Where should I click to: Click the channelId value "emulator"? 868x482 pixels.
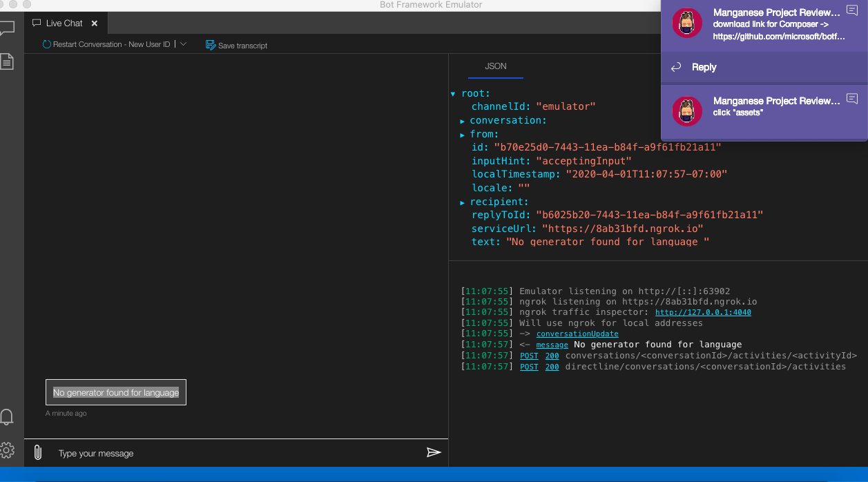point(566,106)
